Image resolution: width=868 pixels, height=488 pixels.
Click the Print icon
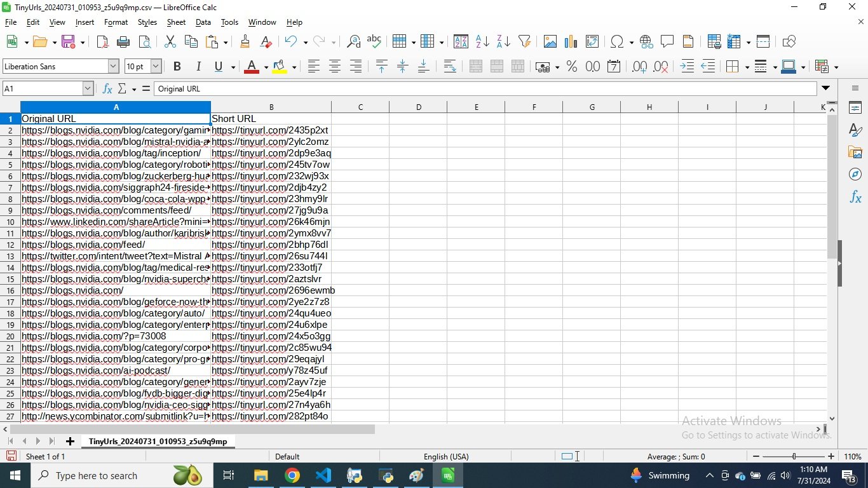pos(123,41)
